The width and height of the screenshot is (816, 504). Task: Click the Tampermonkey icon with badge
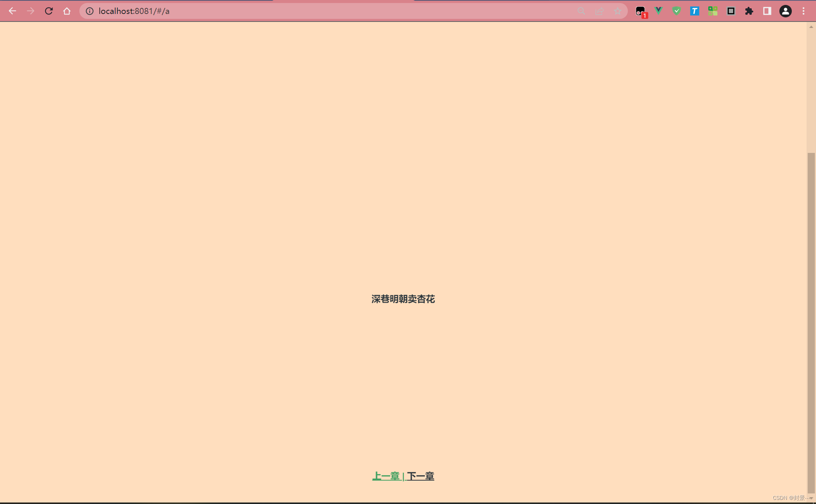click(x=640, y=11)
